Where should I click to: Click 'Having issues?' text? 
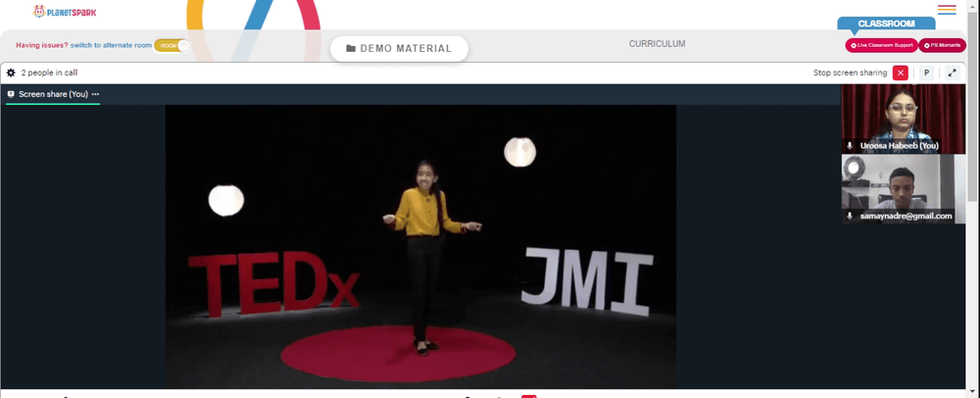point(42,45)
